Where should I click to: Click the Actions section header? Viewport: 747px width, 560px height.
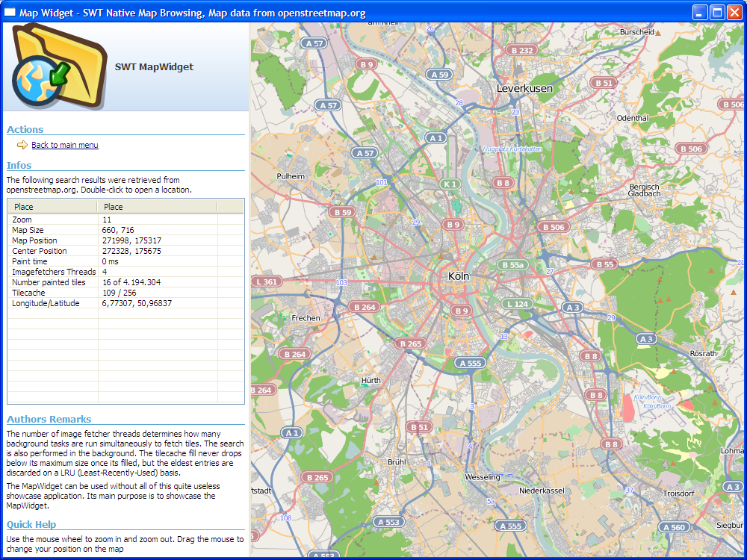tap(25, 130)
